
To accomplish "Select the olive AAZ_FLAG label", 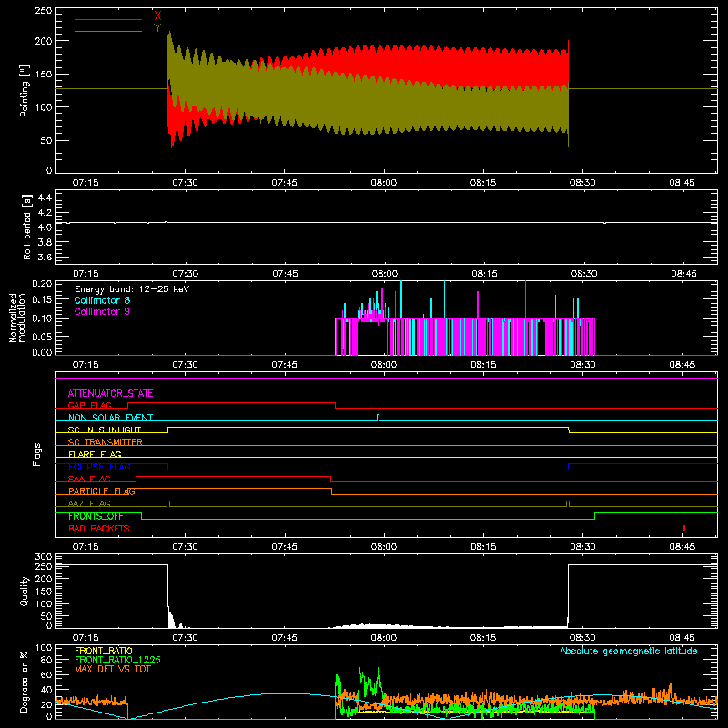I will point(89,503).
